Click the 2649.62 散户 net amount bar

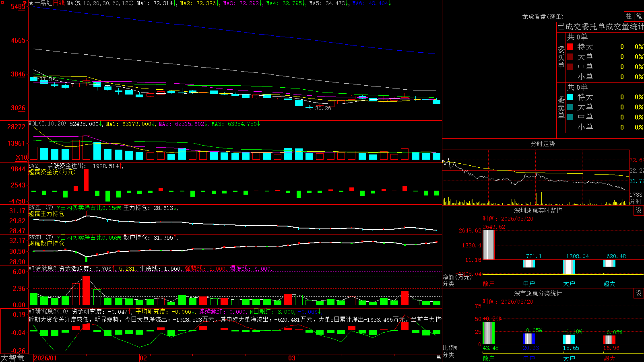tap(489, 245)
